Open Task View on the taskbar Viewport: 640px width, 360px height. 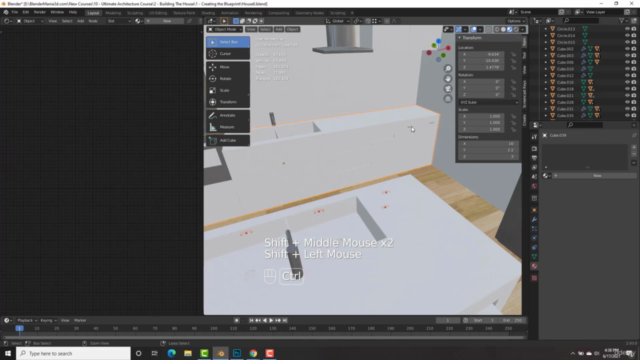click(154, 353)
